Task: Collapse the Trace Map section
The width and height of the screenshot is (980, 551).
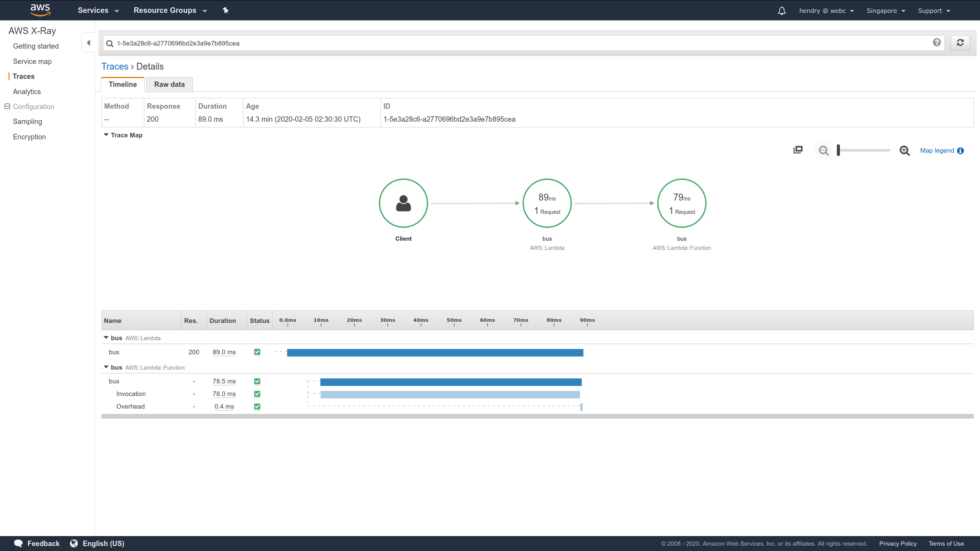Action: (x=106, y=135)
